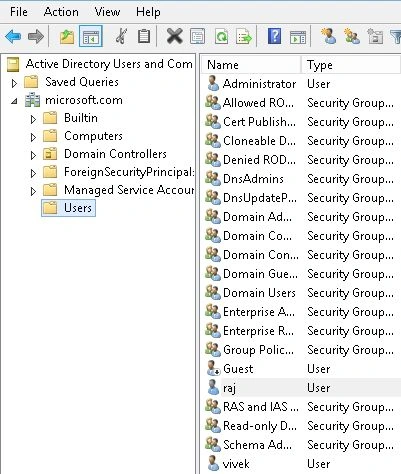
Task: Click the Export List icon
Action: pos(244,36)
